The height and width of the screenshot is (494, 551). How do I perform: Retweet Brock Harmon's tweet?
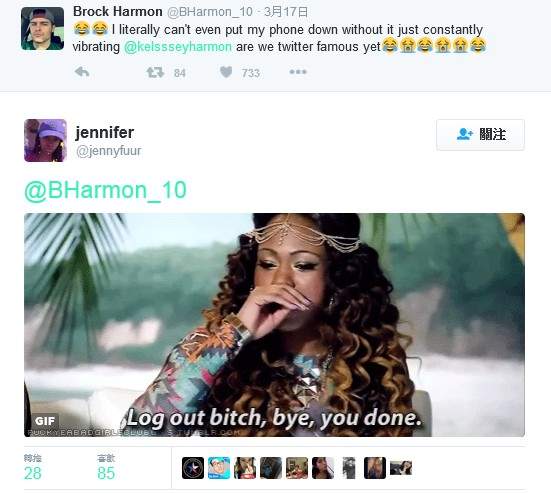[x=155, y=72]
